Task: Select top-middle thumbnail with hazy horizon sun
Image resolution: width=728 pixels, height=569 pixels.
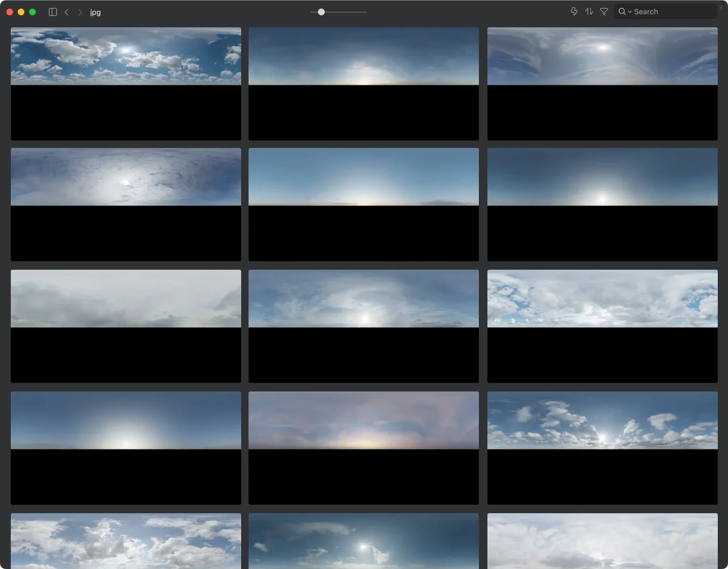Action: pos(363,84)
